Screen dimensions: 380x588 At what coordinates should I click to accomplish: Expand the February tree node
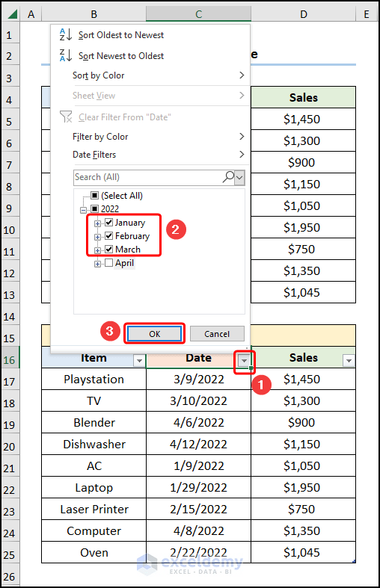pyautogui.click(x=98, y=237)
